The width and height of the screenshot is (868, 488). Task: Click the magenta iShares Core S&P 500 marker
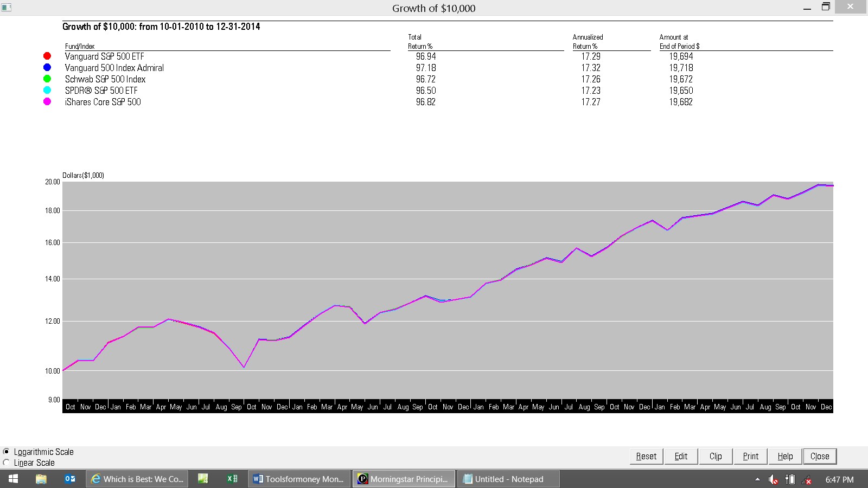coord(47,101)
